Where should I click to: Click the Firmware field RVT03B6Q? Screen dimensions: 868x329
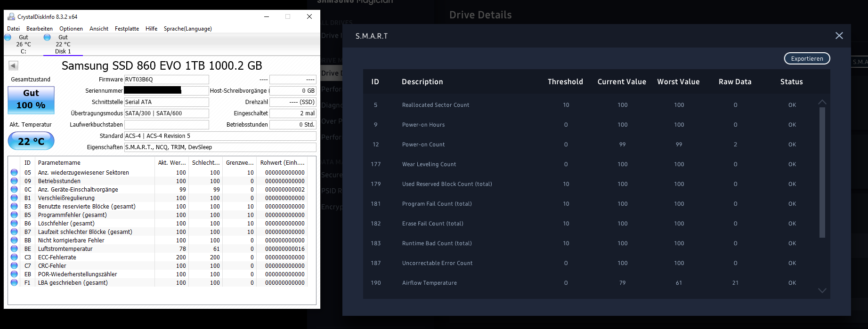click(166, 80)
